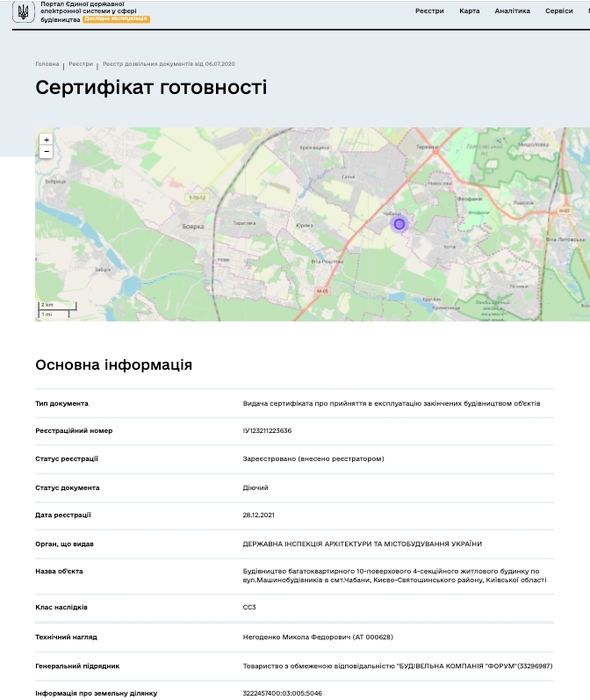Viewport: 590px width, 700px height.
Task: Click the object name description text
Action: coord(394,575)
